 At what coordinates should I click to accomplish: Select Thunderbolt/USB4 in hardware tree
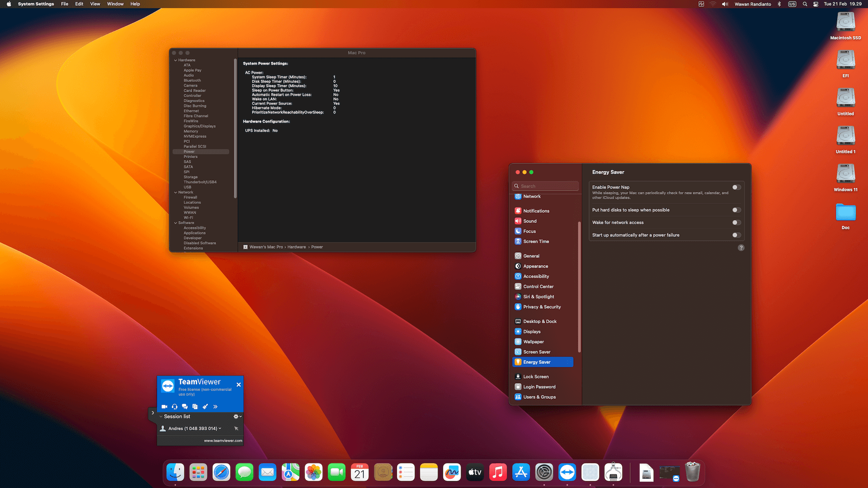(200, 182)
